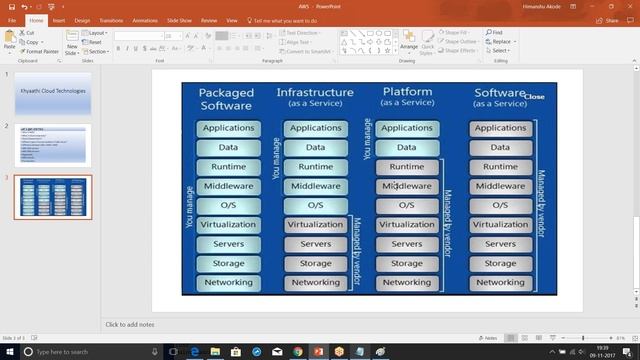This screenshot has width=640, height=360.
Task: Open the Text Direction dropdown
Action: (300, 33)
